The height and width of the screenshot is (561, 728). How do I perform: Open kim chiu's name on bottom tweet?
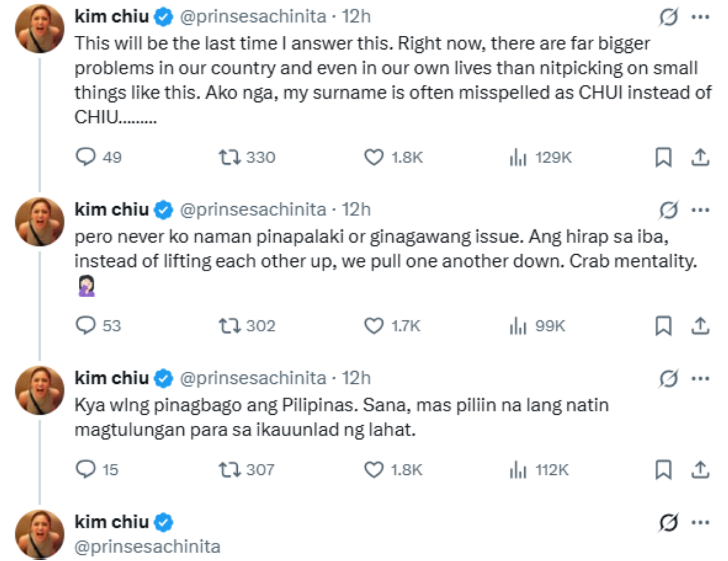(x=111, y=522)
